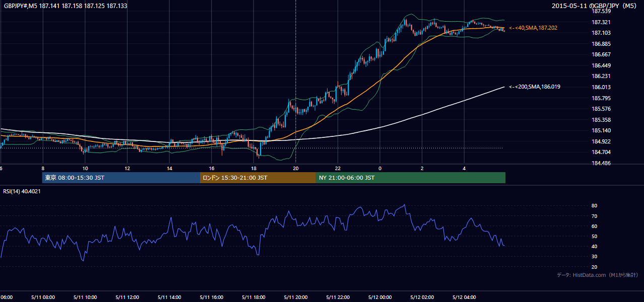Click hour label 22 under the price chart
The width and height of the screenshot is (644, 302).
[x=338, y=168]
